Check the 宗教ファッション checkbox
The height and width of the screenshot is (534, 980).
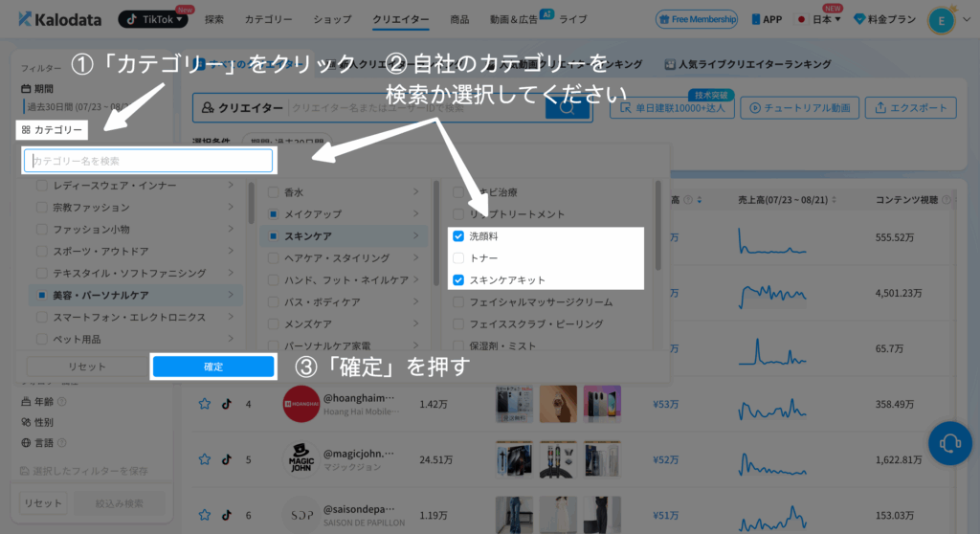pyautogui.click(x=42, y=207)
